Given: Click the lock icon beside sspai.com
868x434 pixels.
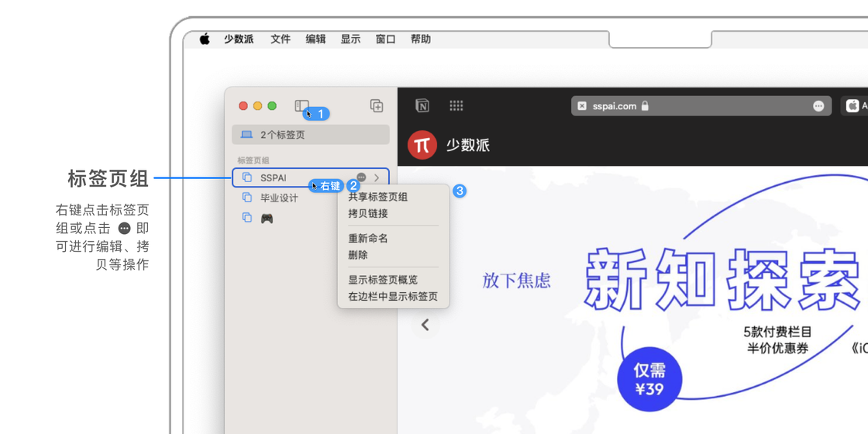Looking at the screenshot, I should point(645,106).
